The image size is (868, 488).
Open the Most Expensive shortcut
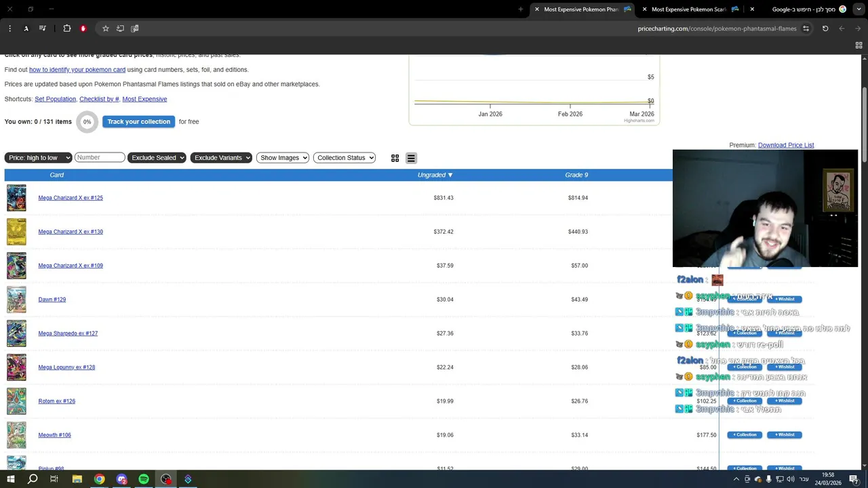[x=144, y=99]
